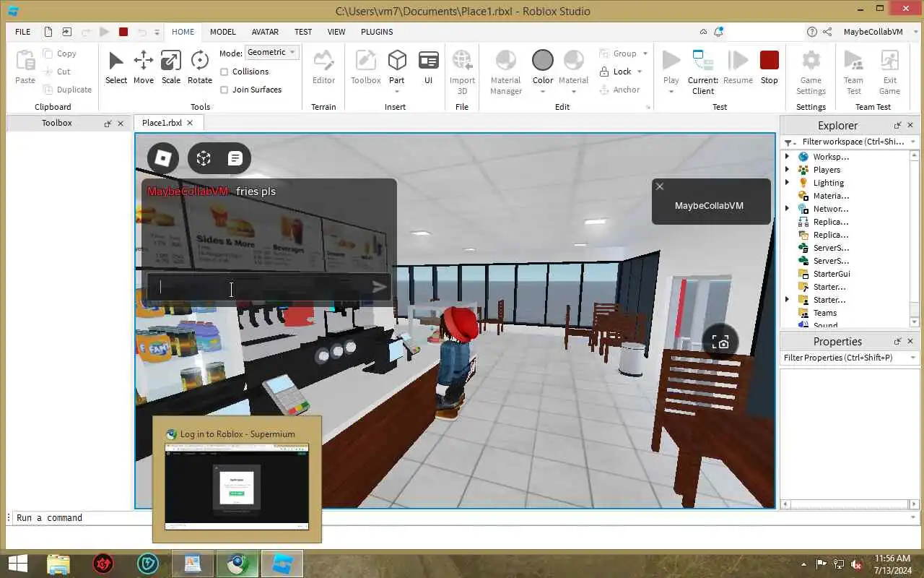Select the Place1.rbxl document tab
Screen dimensions: 924x578
point(162,123)
